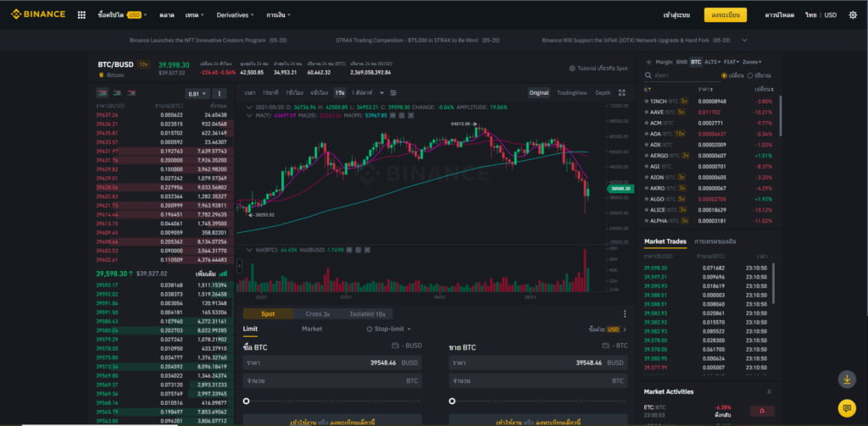Show sell orders only order book view

coord(131,93)
